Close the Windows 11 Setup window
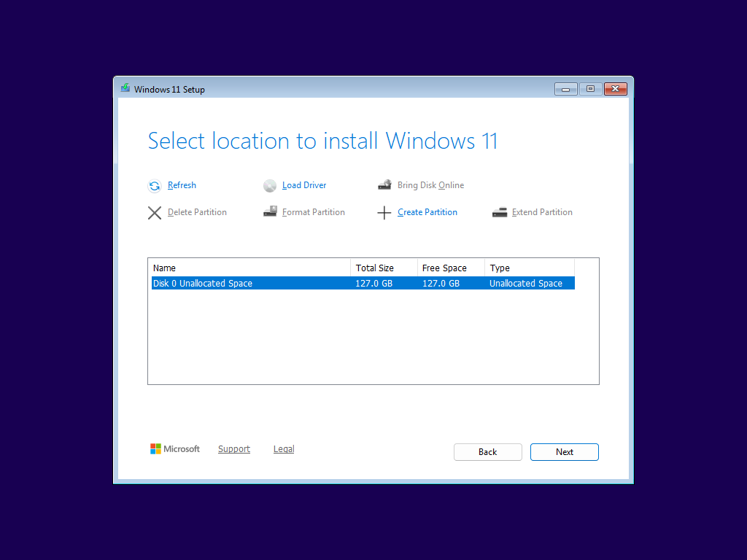This screenshot has height=560, width=747. pyautogui.click(x=616, y=89)
